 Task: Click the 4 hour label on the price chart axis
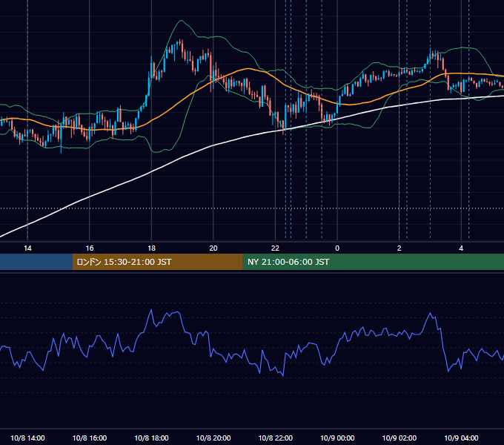(x=461, y=248)
